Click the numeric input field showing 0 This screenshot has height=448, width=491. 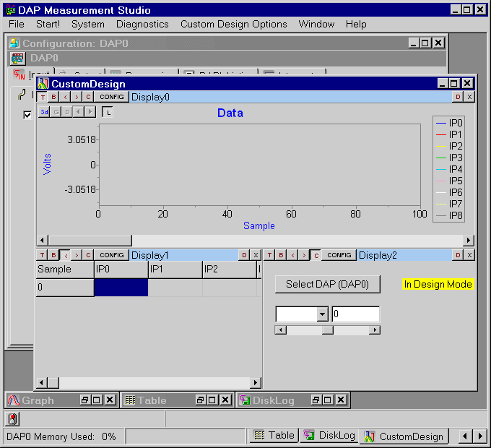356,314
